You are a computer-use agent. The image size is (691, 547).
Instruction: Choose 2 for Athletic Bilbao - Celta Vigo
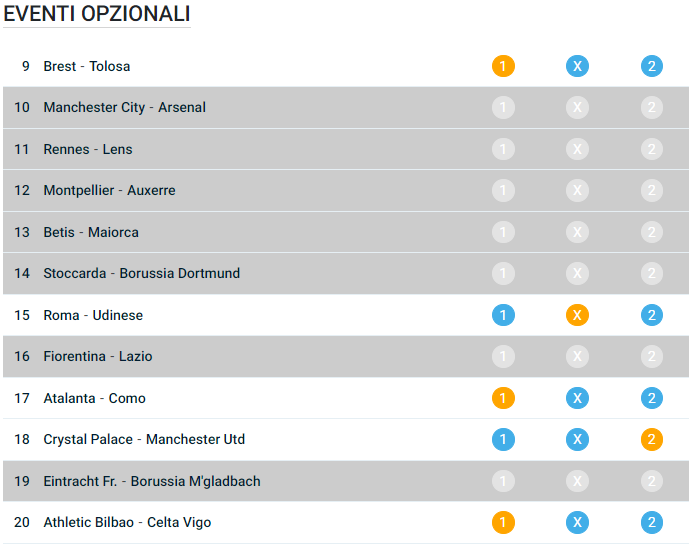(x=652, y=523)
